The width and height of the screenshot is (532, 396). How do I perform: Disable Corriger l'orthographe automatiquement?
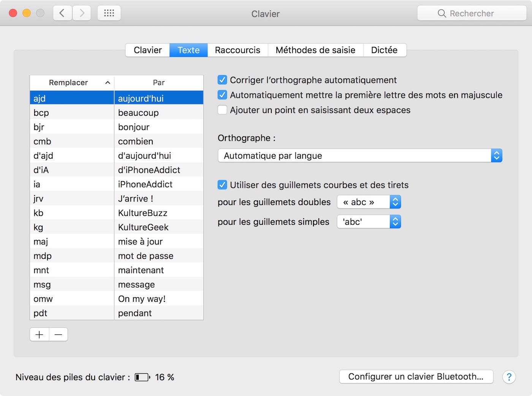point(222,80)
